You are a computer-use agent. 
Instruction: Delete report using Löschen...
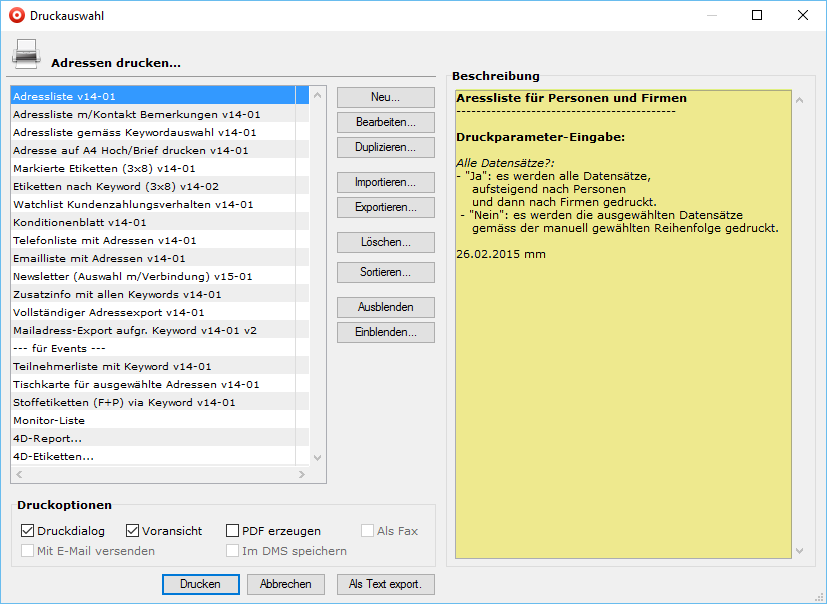pyautogui.click(x=385, y=242)
